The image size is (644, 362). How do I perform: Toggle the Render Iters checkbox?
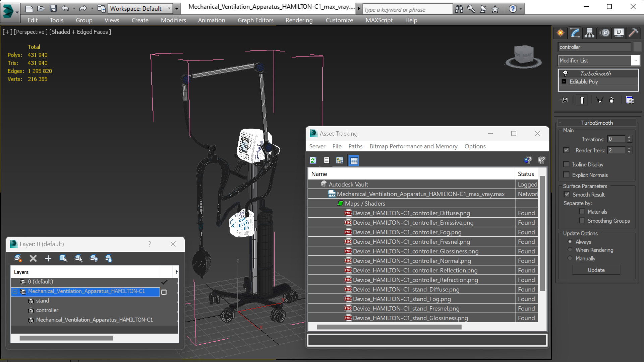[x=566, y=150]
